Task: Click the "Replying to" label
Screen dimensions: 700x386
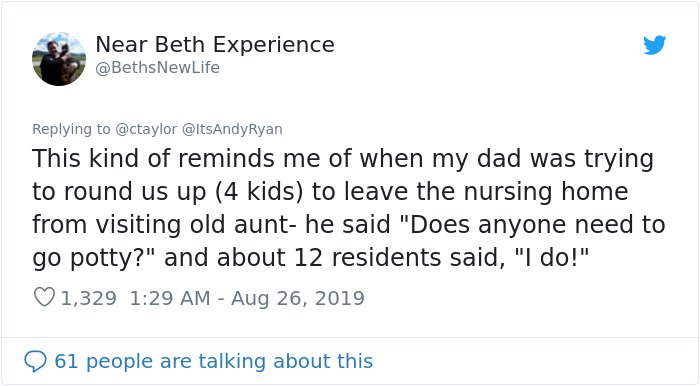Action: (x=71, y=129)
